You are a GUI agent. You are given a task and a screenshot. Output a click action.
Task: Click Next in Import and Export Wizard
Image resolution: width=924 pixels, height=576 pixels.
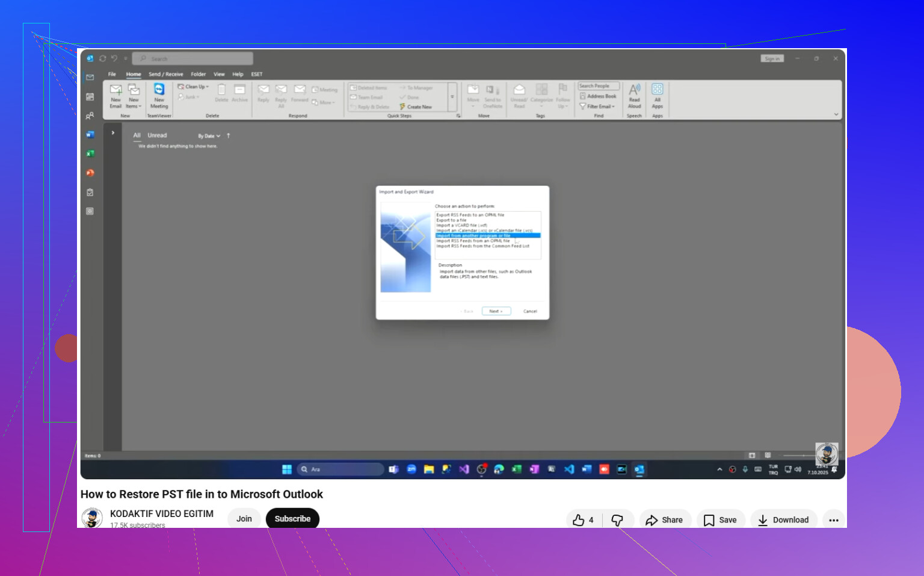pos(496,311)
